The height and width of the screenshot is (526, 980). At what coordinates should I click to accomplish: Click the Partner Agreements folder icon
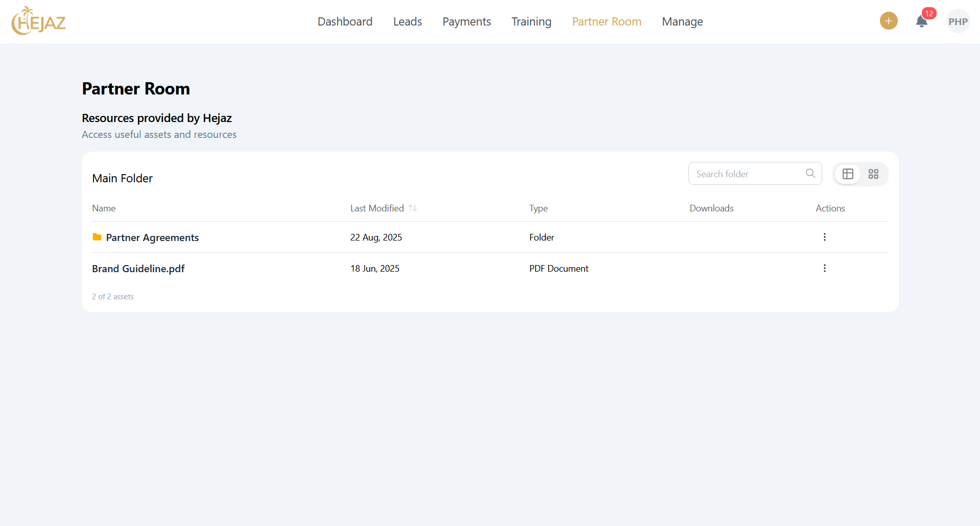pyautogui.click(x=97, y=237)
